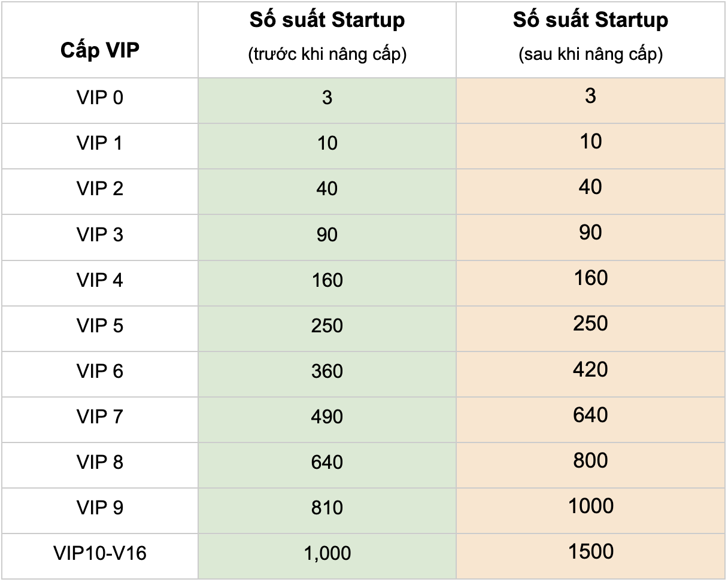
Task: Click the VIP 7 row label
Action: pos(99,417)
